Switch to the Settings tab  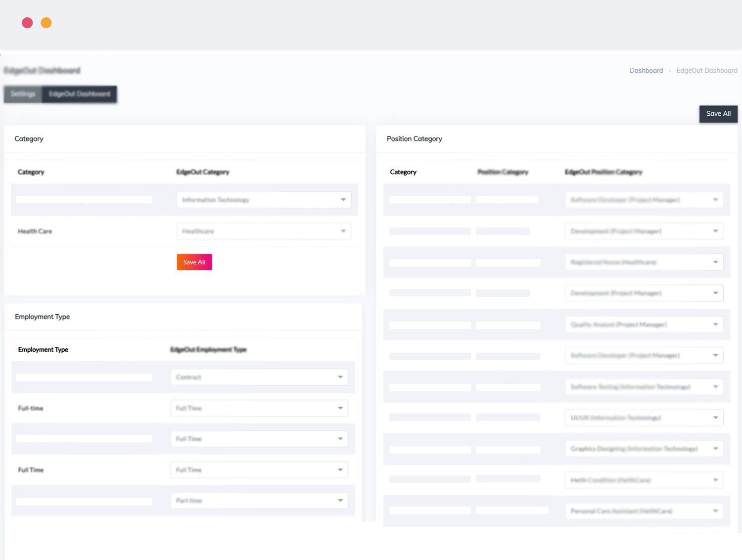coord(23,94)
